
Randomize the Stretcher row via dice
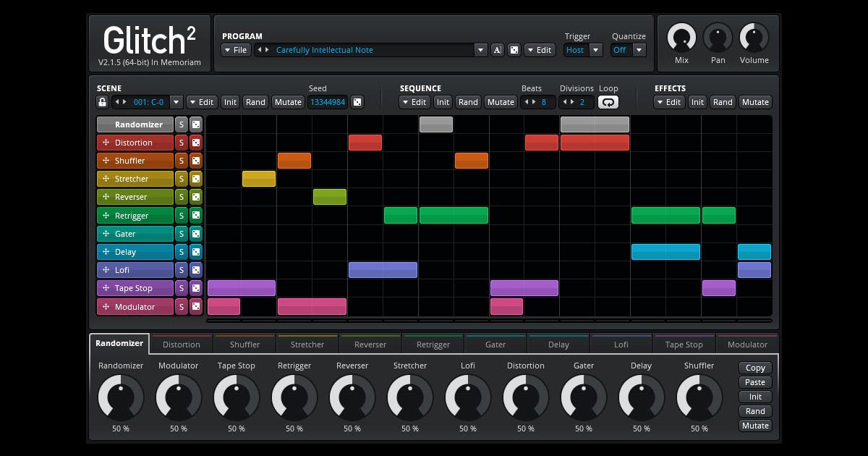click(196, 179)
